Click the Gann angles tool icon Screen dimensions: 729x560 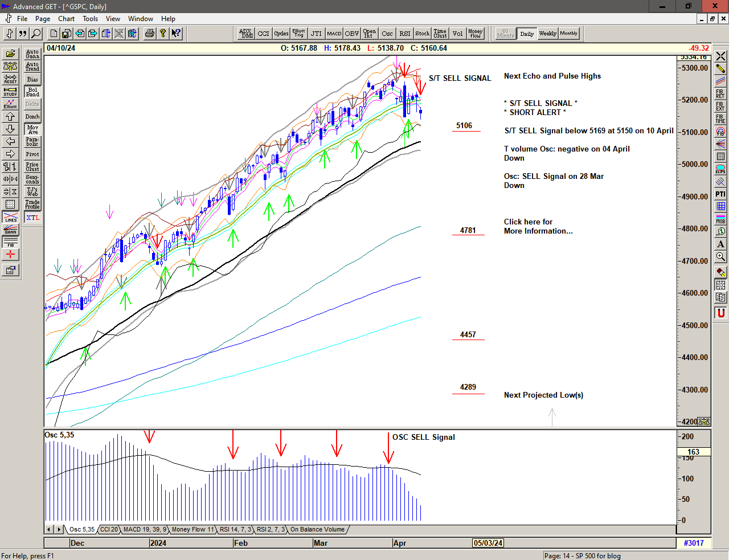coord(10,230)
